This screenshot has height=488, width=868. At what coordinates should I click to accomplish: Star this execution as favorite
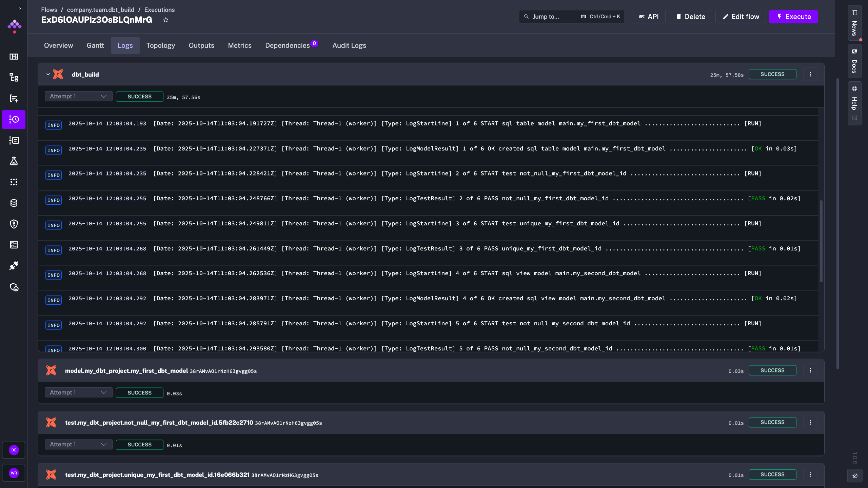[x=165, y=20]
